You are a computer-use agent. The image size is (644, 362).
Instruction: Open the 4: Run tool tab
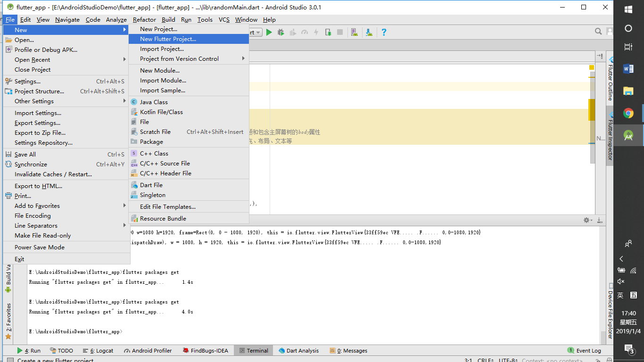29,350
